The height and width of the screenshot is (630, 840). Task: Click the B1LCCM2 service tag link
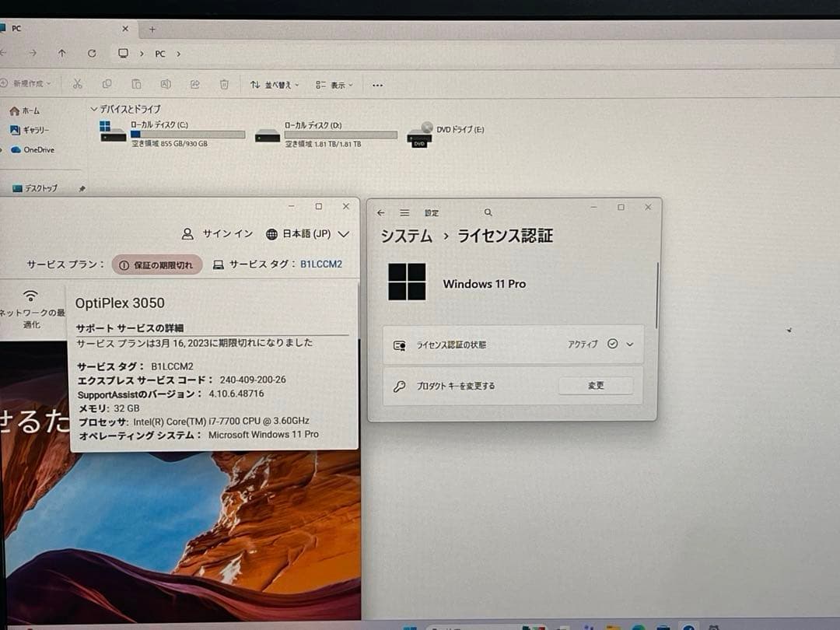coord(321,264)
